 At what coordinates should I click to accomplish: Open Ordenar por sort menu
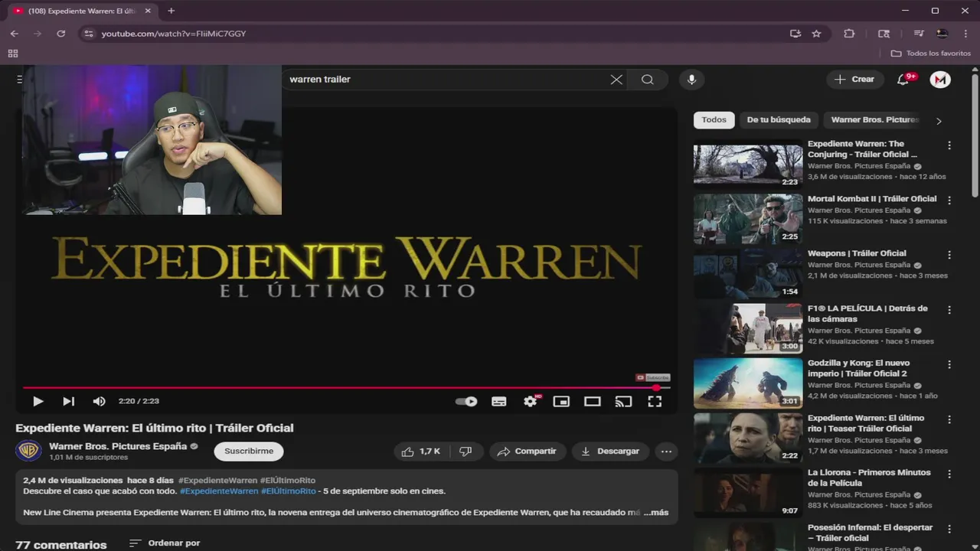click(165, 543)
